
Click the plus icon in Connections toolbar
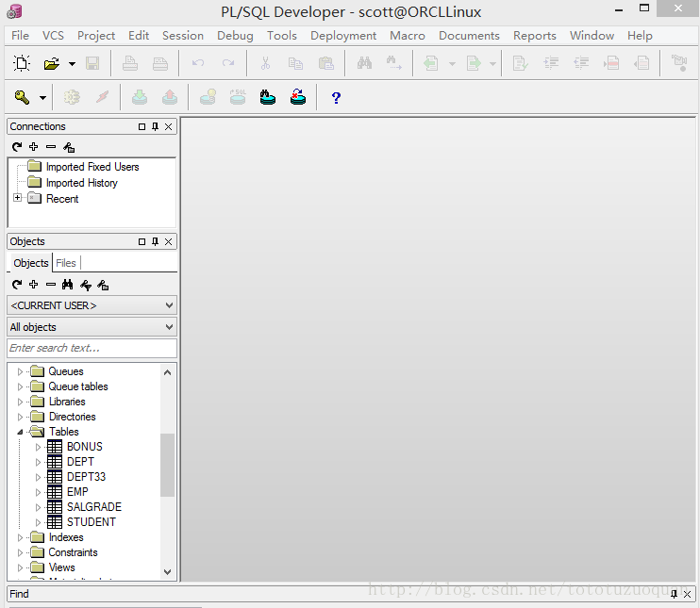click(x=33, y=146)
